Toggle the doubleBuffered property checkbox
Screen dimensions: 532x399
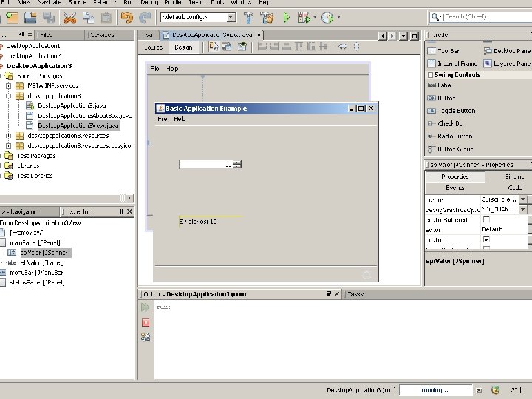click(x=486, y=219)
